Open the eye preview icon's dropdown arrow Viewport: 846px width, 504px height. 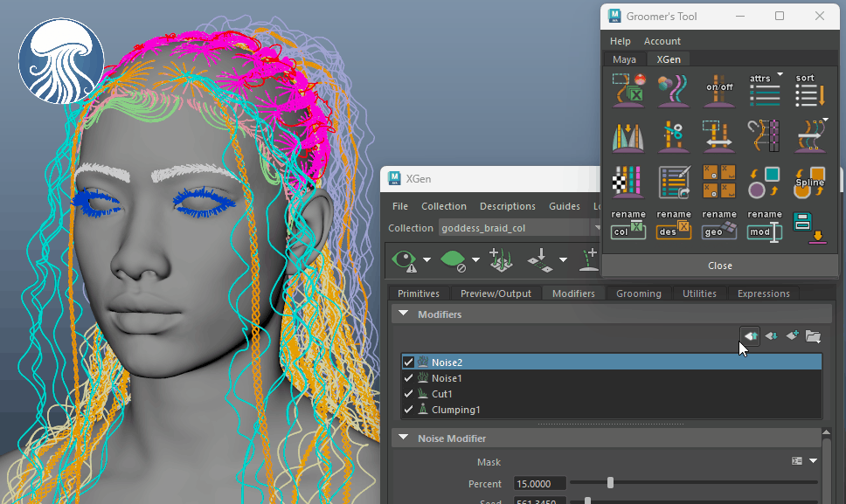point(426,259)
